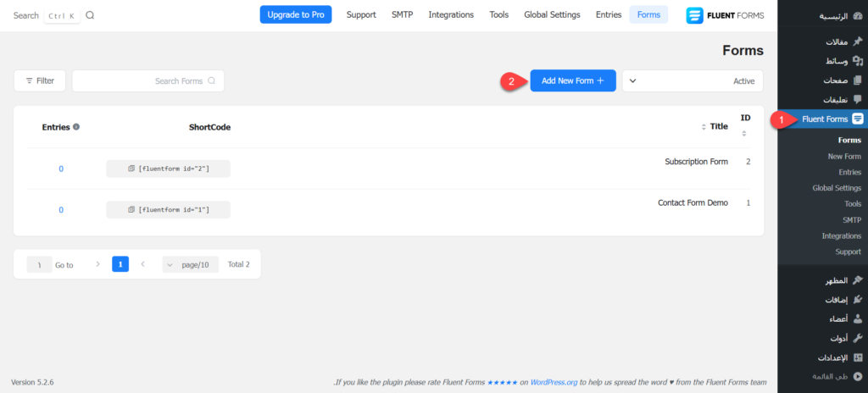The image size is (868, 393).
Task: Click the media icon beside وسائط
Action: click(858, 61)
